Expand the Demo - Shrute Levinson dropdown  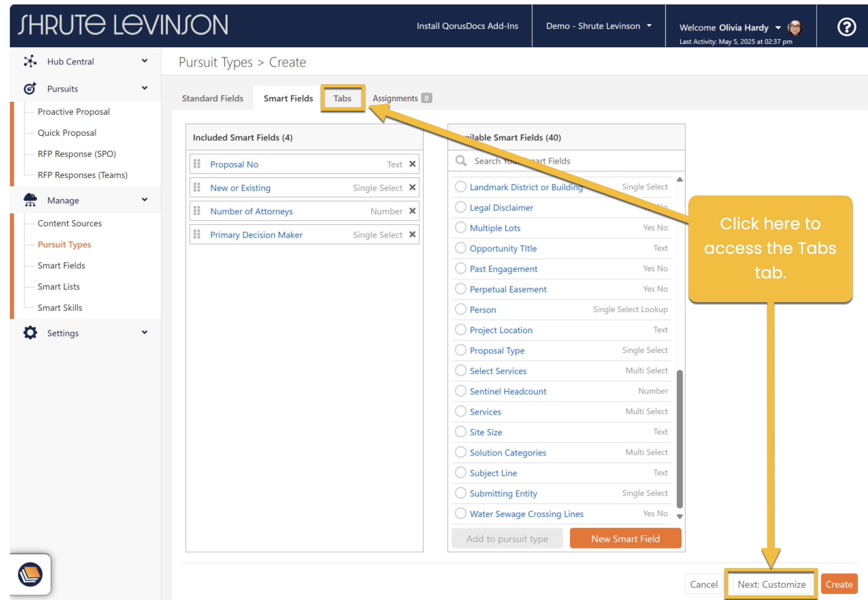point(598,26)
